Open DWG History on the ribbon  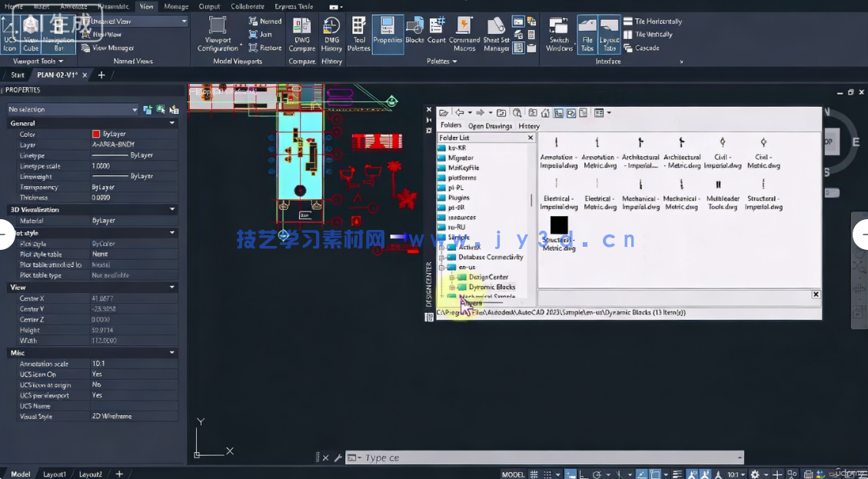pos(331,32)
